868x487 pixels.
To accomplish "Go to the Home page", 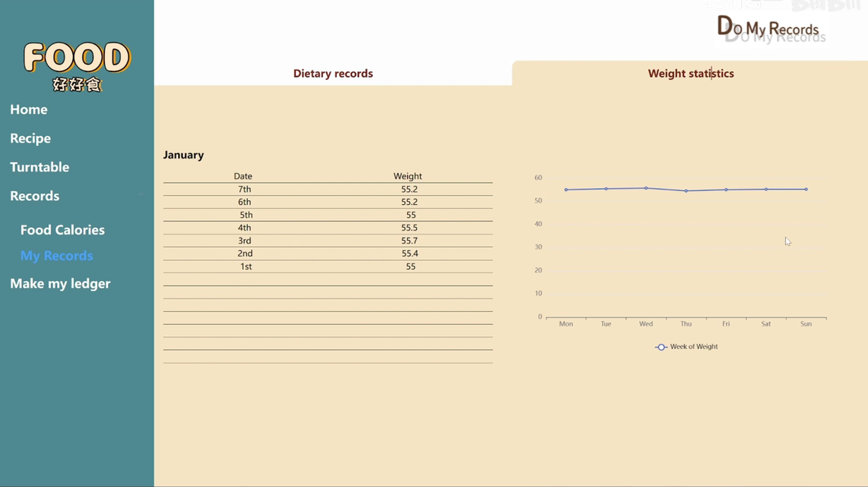I will 29,110.
